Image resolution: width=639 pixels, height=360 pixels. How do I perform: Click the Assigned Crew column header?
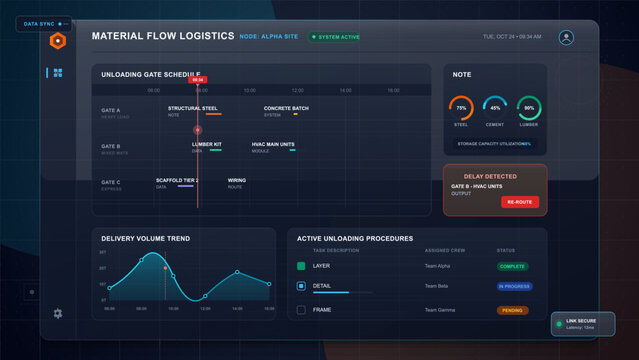click(x=445, y=250)
